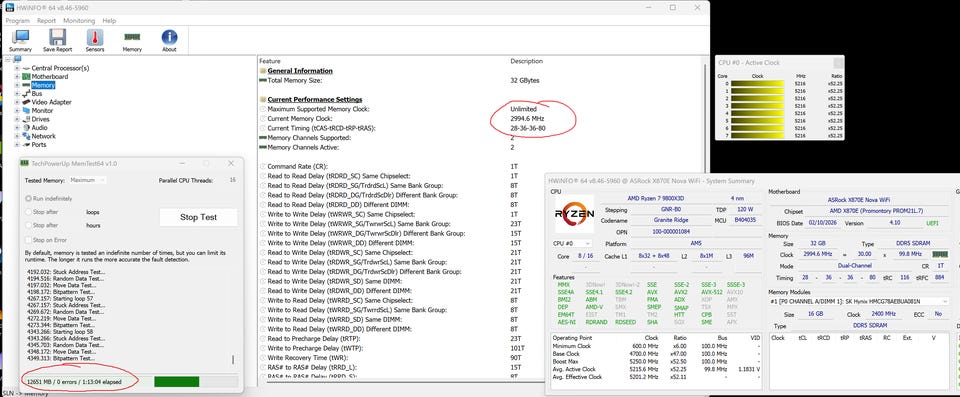Click the BIOS Date 02/10/2026 field
This screenshot has width=960, height=397.
[823, 223]
